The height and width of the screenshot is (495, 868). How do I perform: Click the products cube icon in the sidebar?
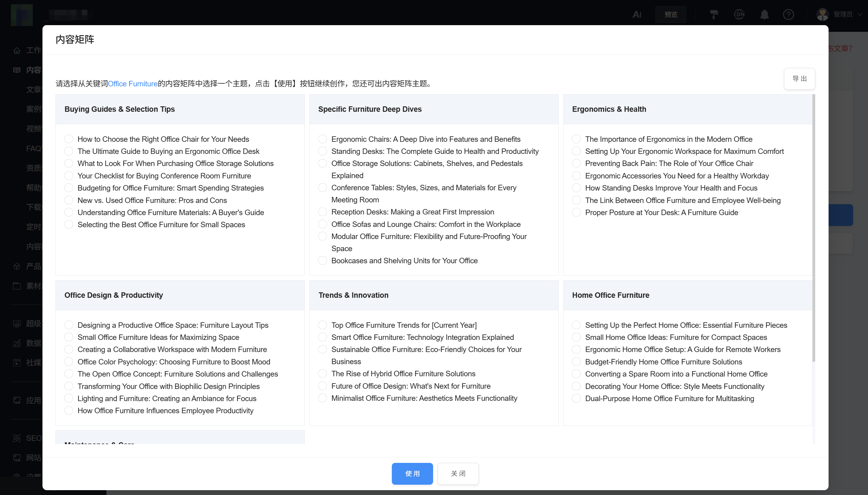coord(17,266)
